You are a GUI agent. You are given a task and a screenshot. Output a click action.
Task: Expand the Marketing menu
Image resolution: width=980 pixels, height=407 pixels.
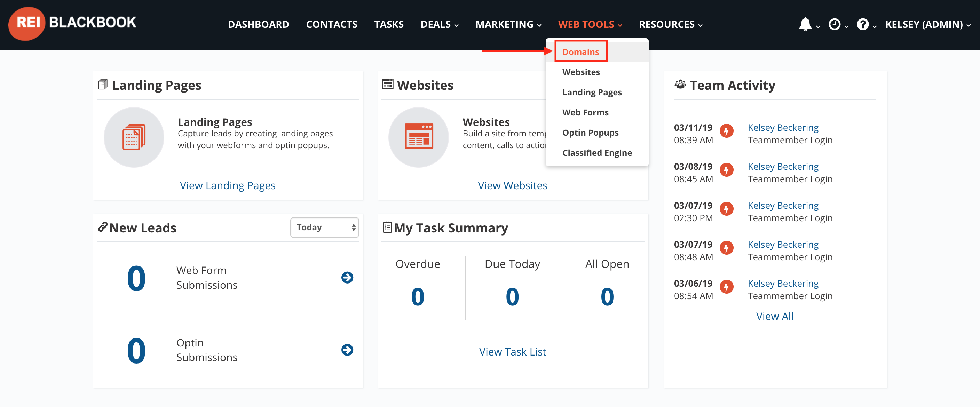pos(508,24)
